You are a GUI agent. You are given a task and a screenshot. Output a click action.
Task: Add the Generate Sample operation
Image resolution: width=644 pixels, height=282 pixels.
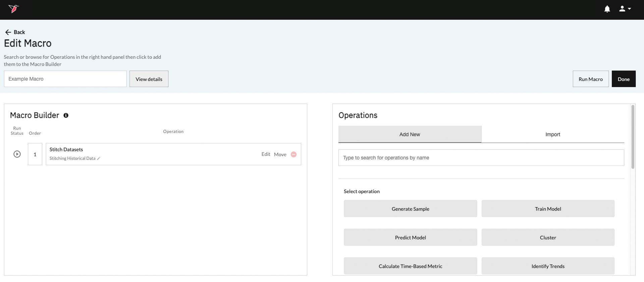tap(410, 209)
